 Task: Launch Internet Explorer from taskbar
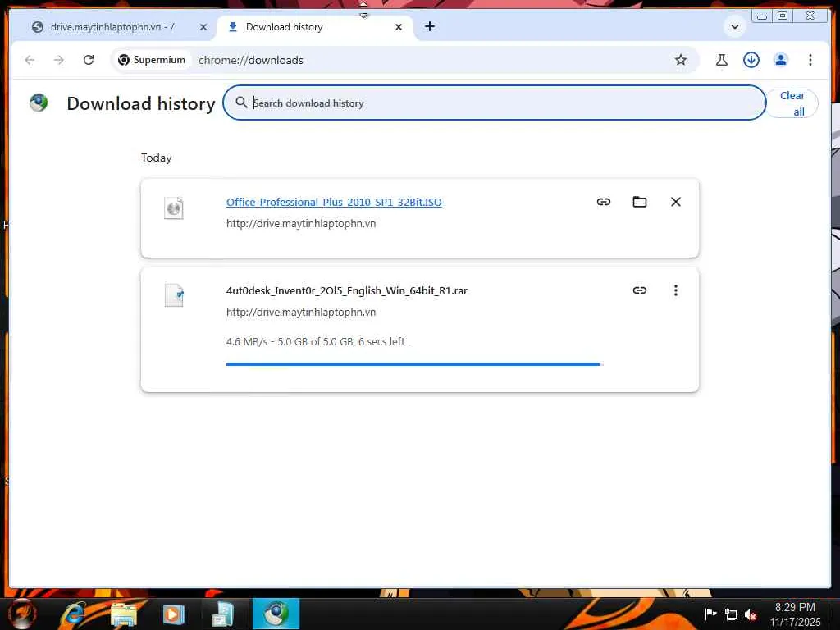pos(73,614)
